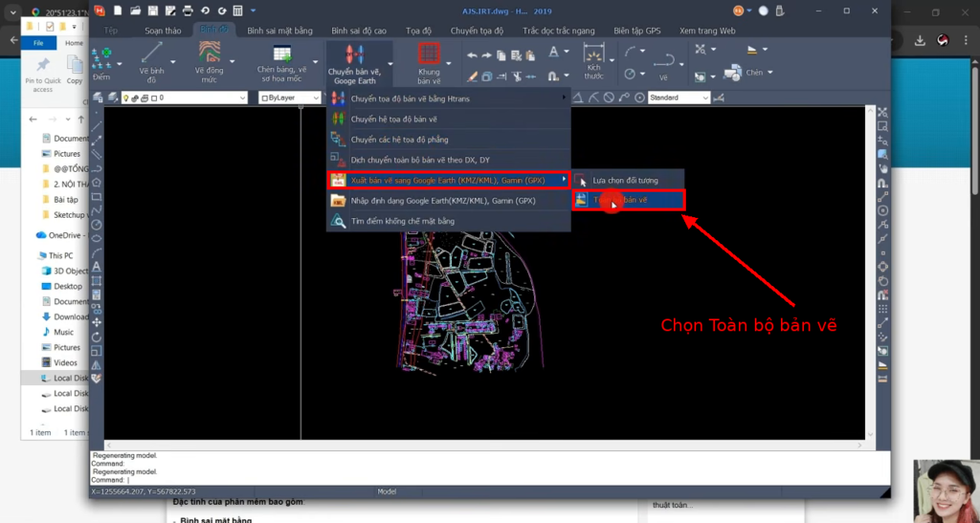
Task: Open the Xem trang Web tab
Action: 707,31
